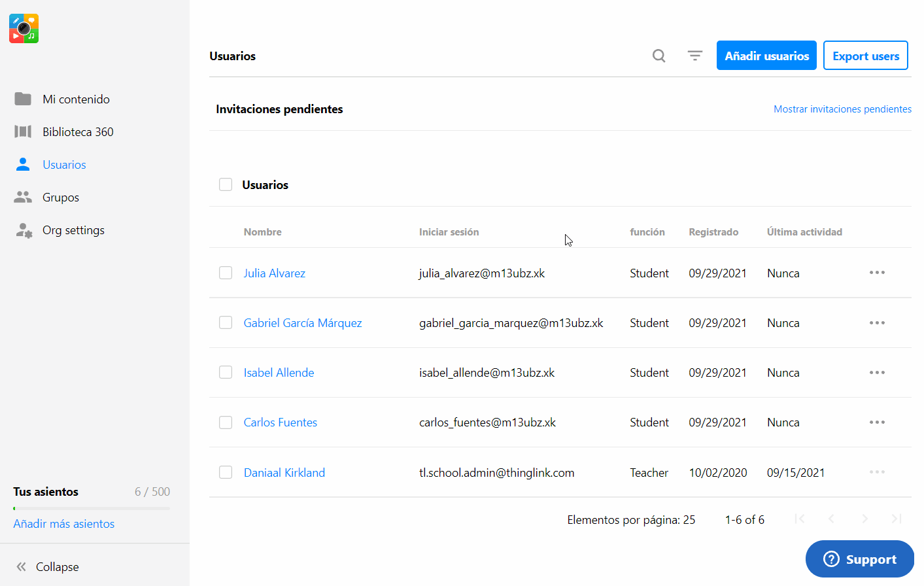Check the box for Carlos Fuentes
The image size is (924, 586).
click(226, 422)
